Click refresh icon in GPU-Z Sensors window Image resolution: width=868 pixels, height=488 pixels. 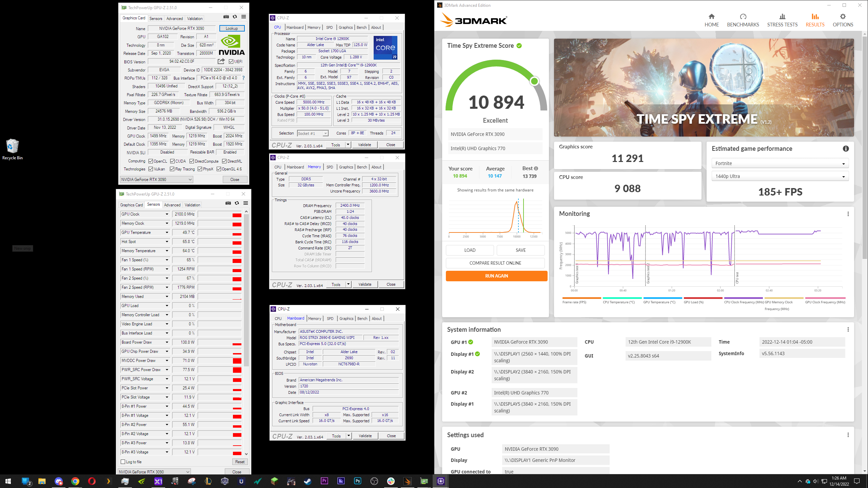(x=237, y=203)
